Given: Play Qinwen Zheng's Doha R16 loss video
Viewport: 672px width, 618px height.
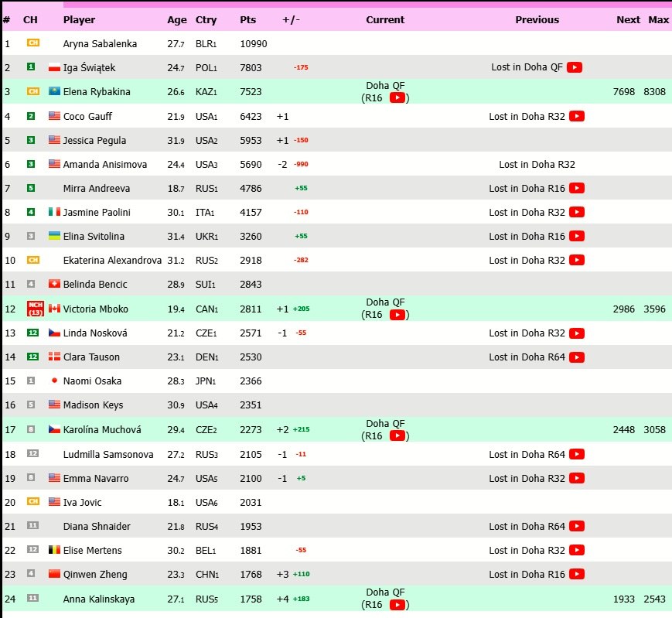Looking at the screenshot, I should (x=577, y=574).
